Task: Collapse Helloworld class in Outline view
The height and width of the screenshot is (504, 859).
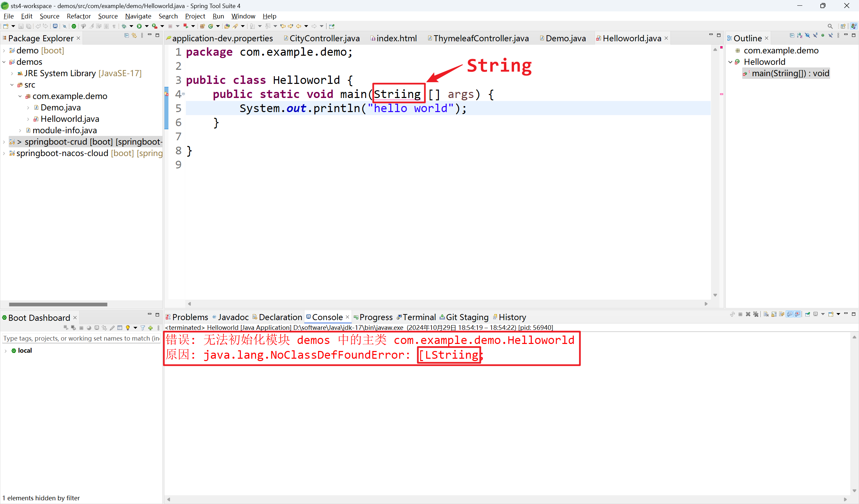Action: click(x=730, y=62)
